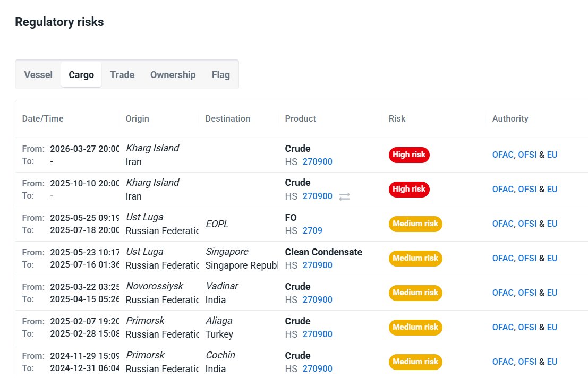Click Medium risk badge in the Cochin row
The width and height of the screenshot is (588, 386).
(x=415, y=361)
